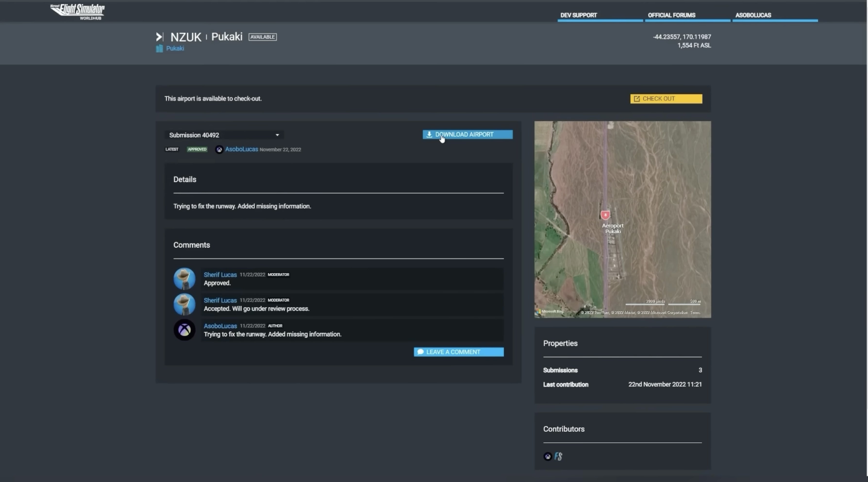This screenshot has width=868, height=482.
Task: Click the Terms link on map
Action: tap(695, 313)
